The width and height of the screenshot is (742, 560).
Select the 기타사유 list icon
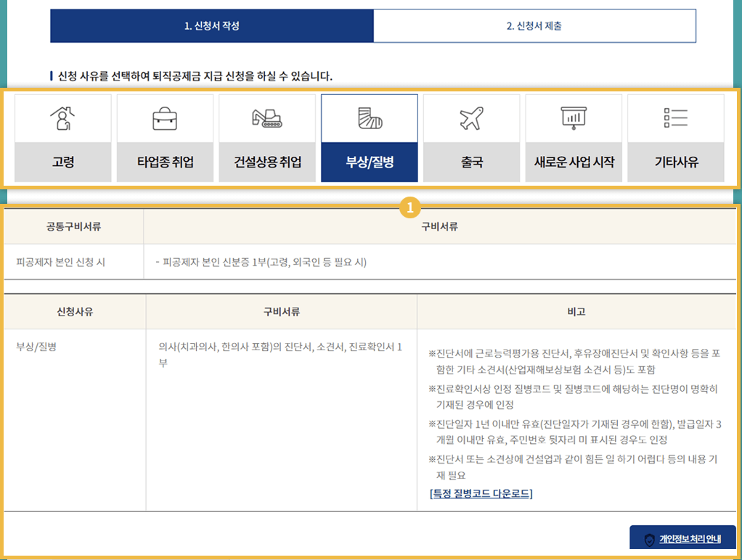[675, 118]
